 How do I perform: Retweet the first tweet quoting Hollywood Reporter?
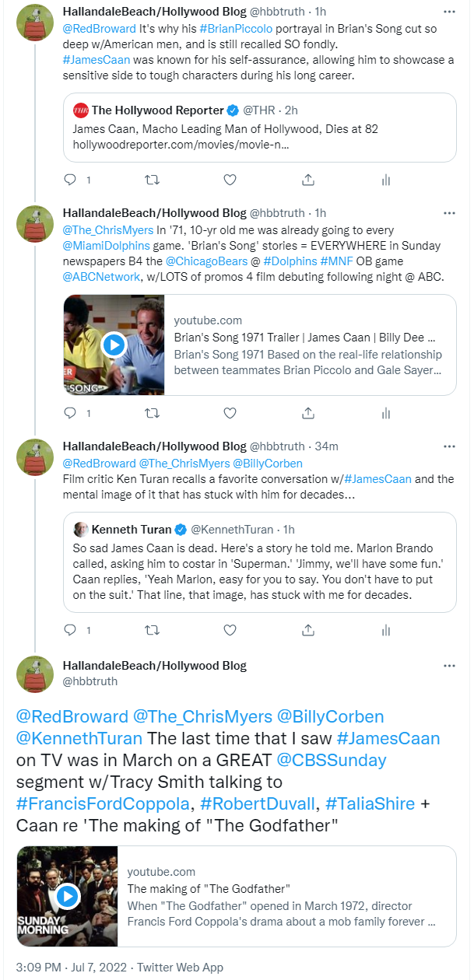point(153,180)
